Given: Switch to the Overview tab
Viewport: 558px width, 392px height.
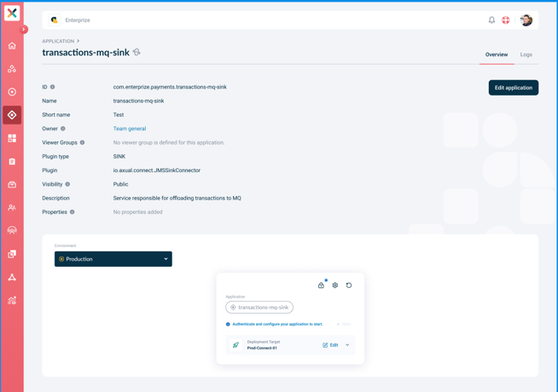Looking at the screenshot, I should pos(497,55).
